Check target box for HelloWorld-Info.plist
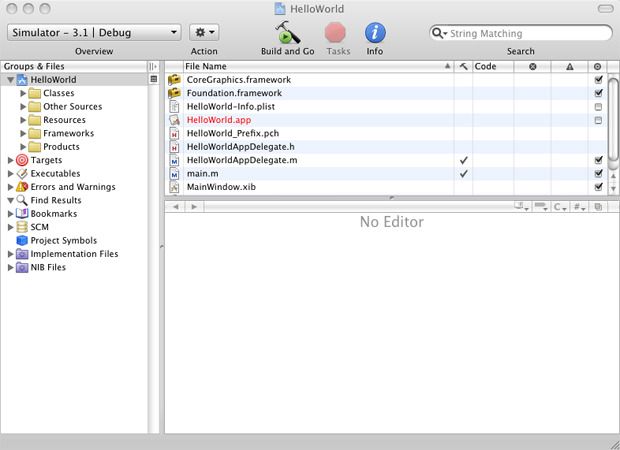 598,107
